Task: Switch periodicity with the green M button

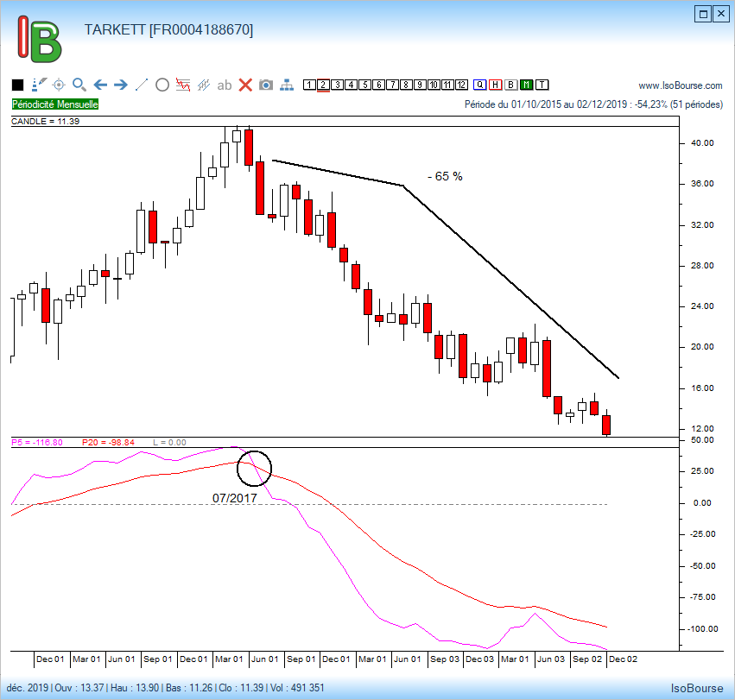Action: pyautogui.click(x=526, y=85)
